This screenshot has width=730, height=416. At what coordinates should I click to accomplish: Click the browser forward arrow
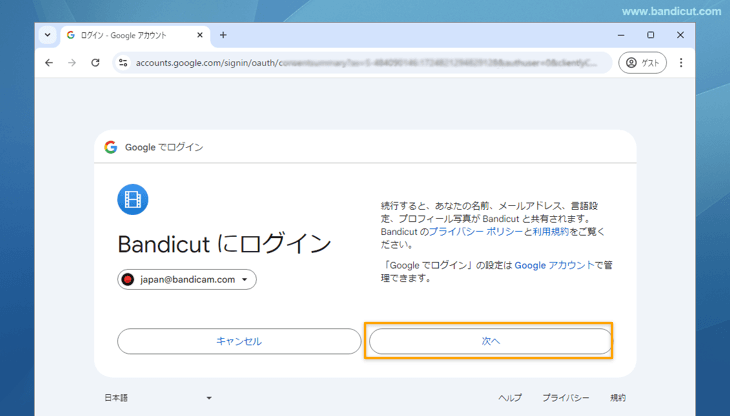tap(72, 62)
